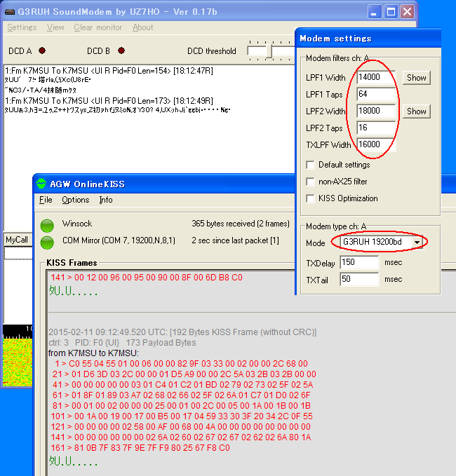This screenshot has height=476, width=456.
Task: Open the Info menu in AGW OnlineKISS
Action: click(106, 200)
